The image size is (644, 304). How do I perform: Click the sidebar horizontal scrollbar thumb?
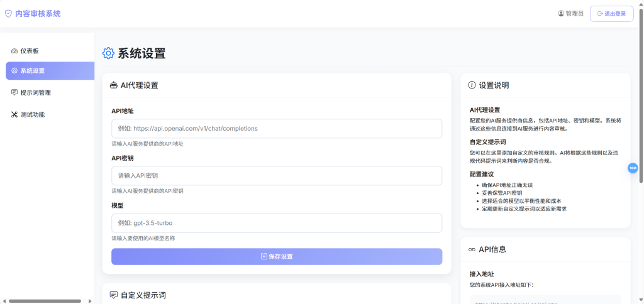click(x=44, y=301)
